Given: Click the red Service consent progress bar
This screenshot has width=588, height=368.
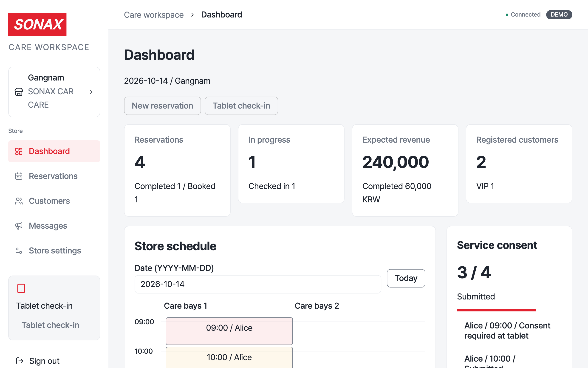Looking at the screenshot, I should pos(496,310).
